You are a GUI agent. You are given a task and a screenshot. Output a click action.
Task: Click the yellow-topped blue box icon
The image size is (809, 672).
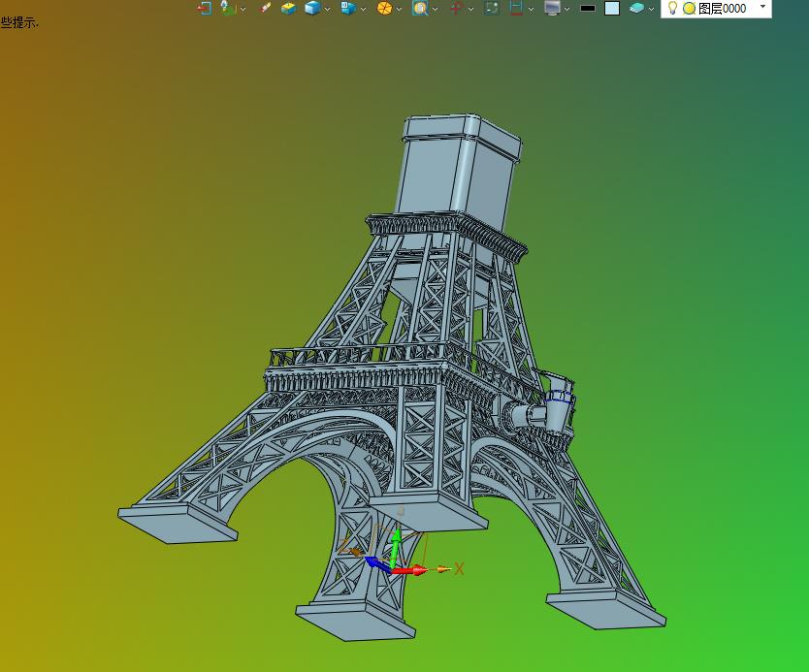coord(289,8)
